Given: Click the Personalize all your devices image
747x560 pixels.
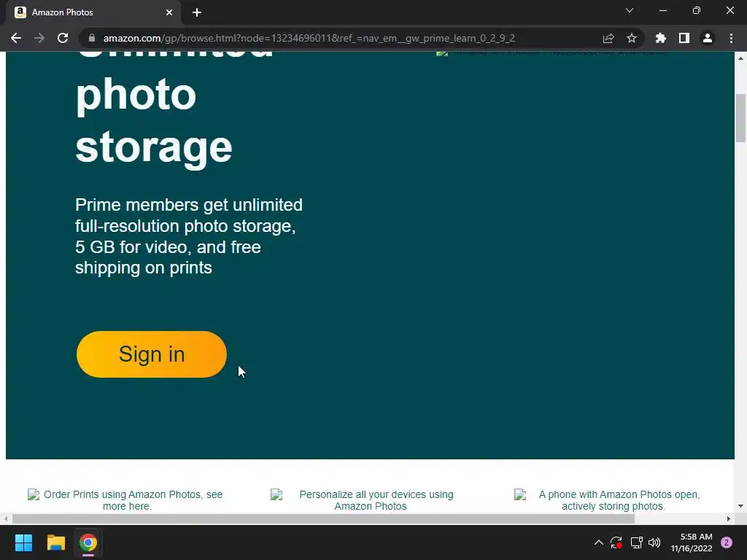Looking at the screenshot, I should 371,500.
